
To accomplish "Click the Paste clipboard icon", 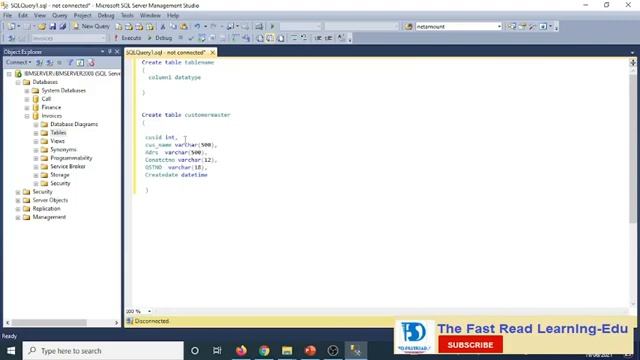I will pyautogui.click(x=184, y=27).
